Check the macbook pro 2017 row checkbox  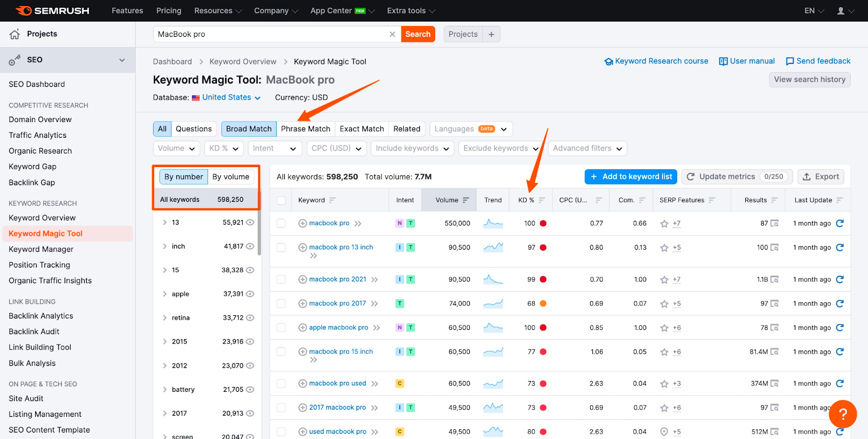281,303
